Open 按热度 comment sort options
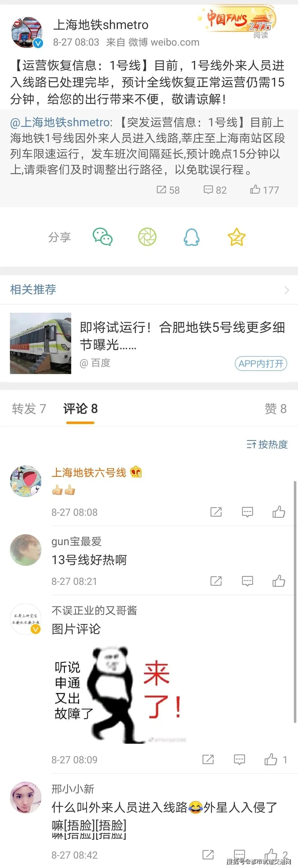This screenshot has width=298, height=868. tap(267, 444)
